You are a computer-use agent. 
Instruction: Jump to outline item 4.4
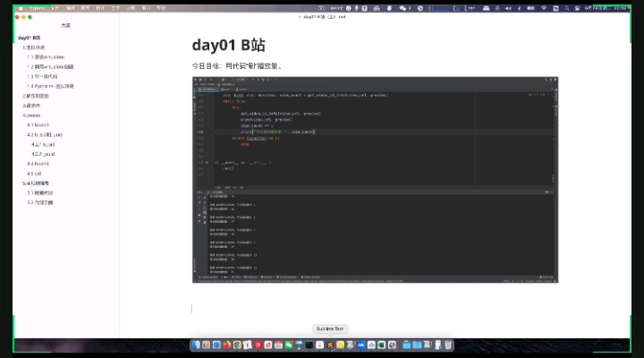[38, 164]
